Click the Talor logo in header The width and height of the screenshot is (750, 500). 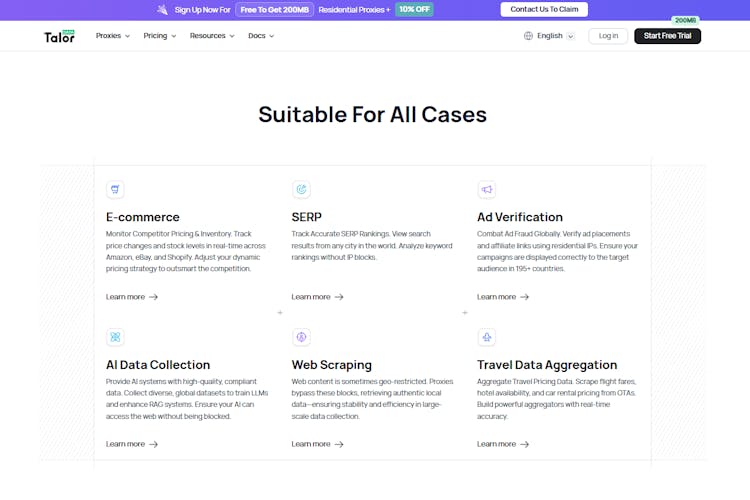59,36
